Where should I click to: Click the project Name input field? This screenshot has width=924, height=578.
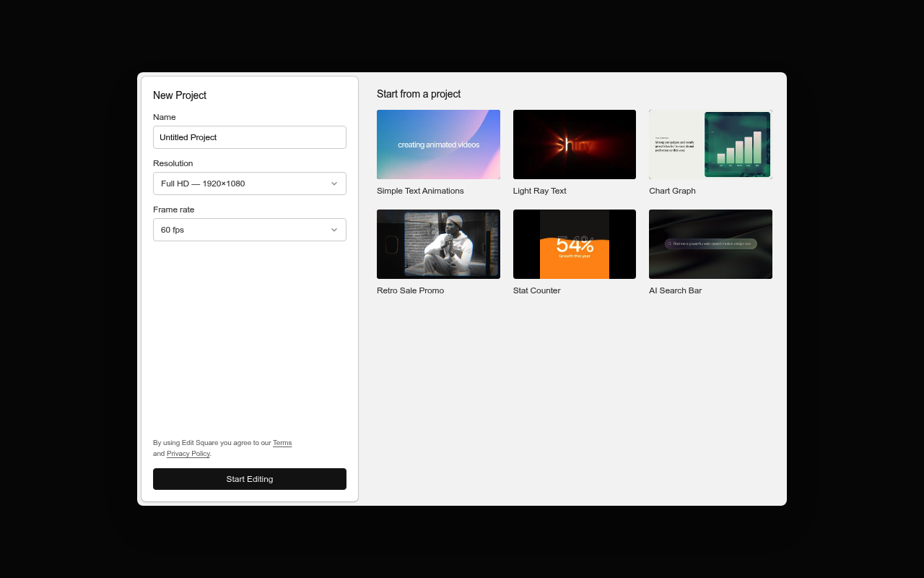[x=250, y=137]
